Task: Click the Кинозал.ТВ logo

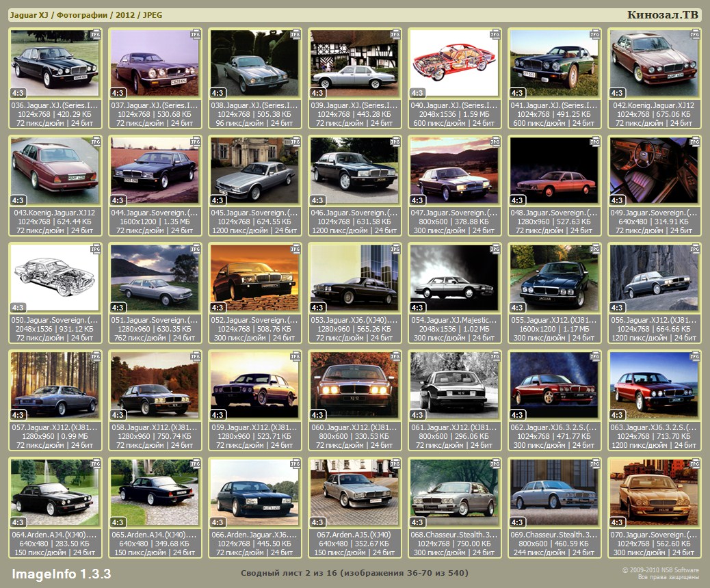Action: (x=662, y=14)
